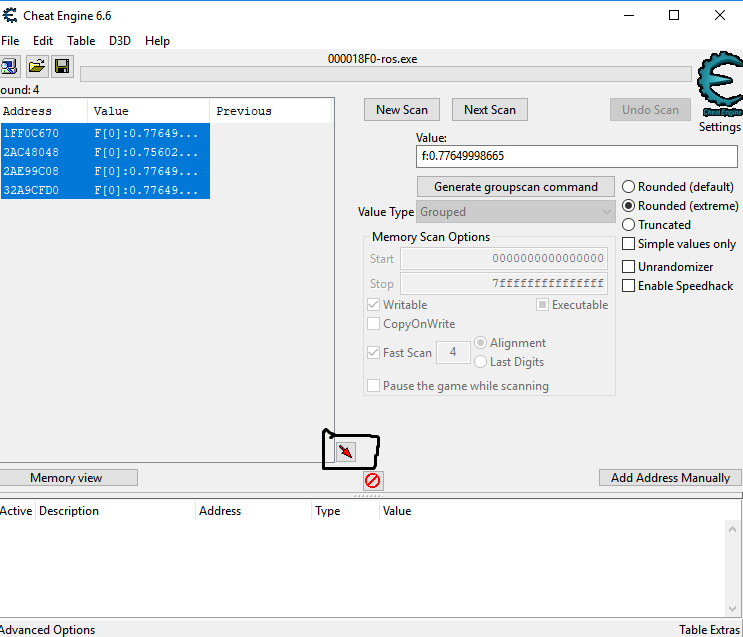Click the panel splitter grip dots
Screen dimensions: 743x637
(x=368, y=496)
